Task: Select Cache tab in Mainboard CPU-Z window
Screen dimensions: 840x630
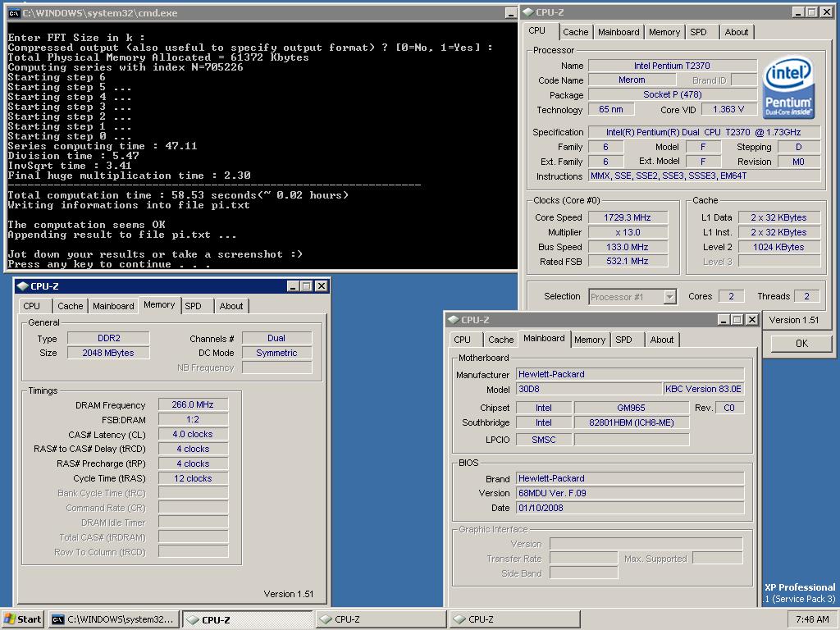Action: click(x=501, y=340)
